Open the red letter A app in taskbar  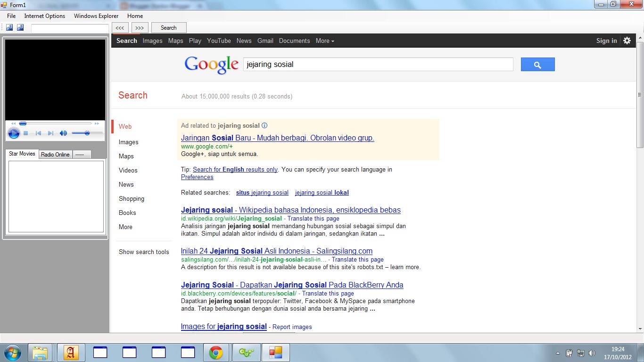(x=71, y=353)
